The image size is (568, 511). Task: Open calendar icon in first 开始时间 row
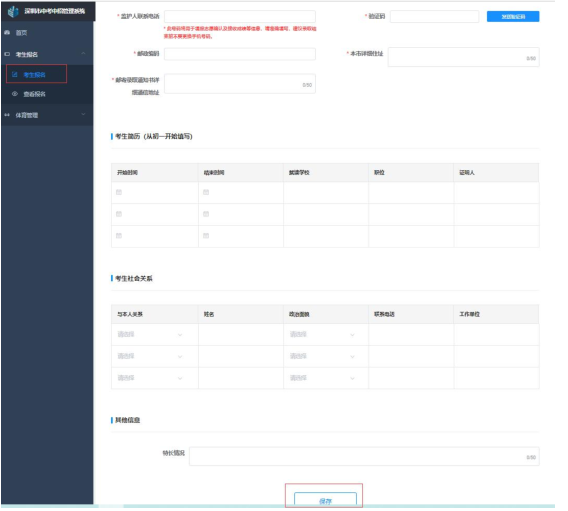(x=119, y=192)
